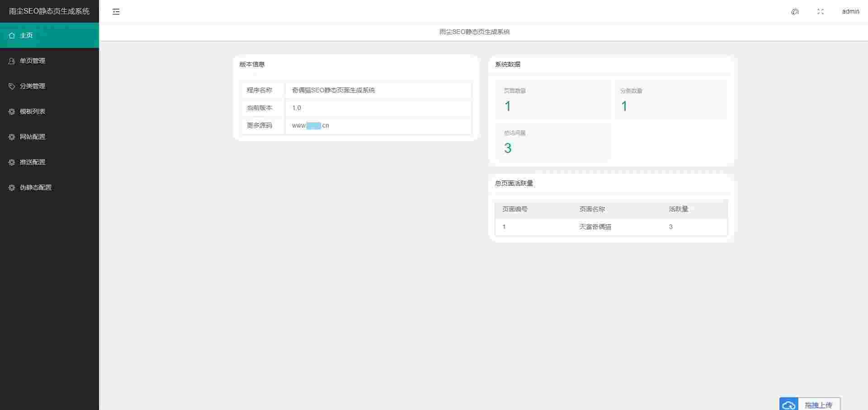Click the 总页面活跃量 card heading
The height and width of the screenshot is (410, 868).
(514, 183)
